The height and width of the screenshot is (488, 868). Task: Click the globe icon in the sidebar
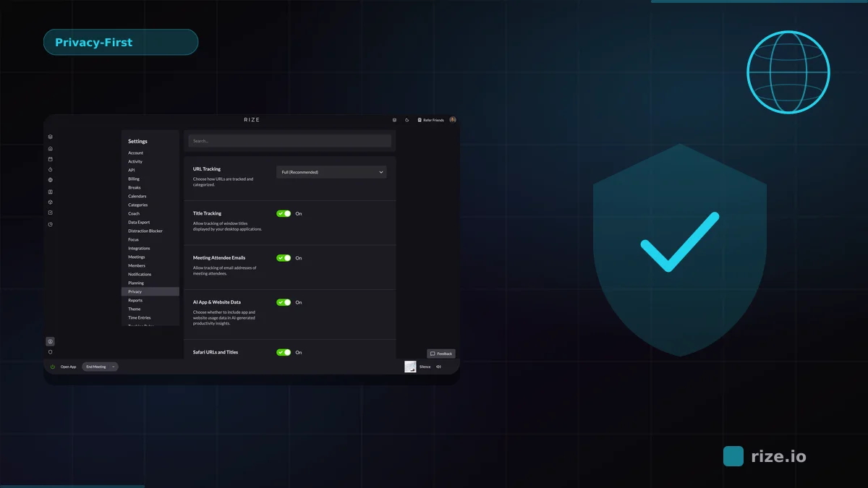coord(50,180)
